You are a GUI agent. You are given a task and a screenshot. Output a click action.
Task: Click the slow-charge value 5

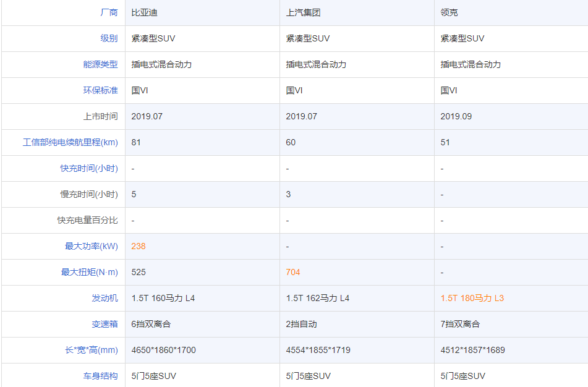pyautogui.click(x=134, y=194)
